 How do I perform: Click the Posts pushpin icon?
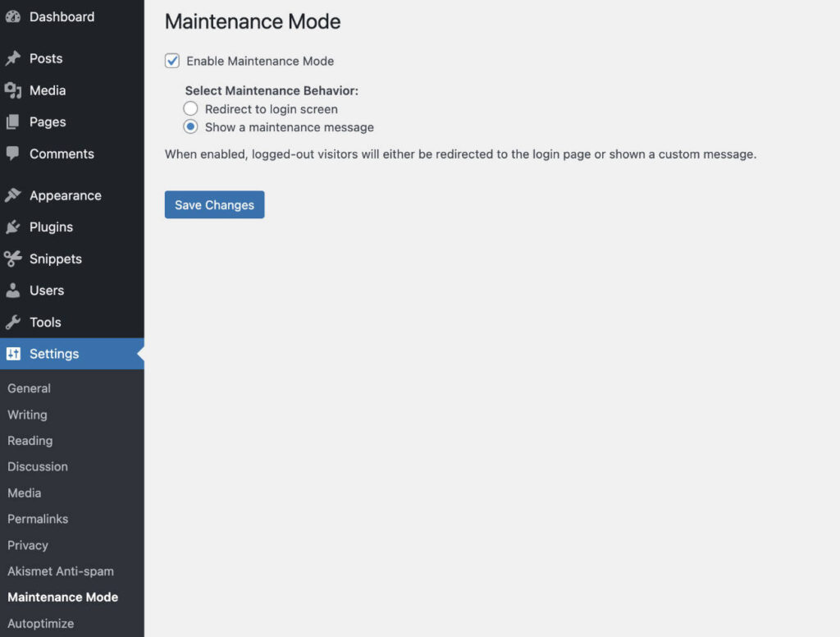13,58
